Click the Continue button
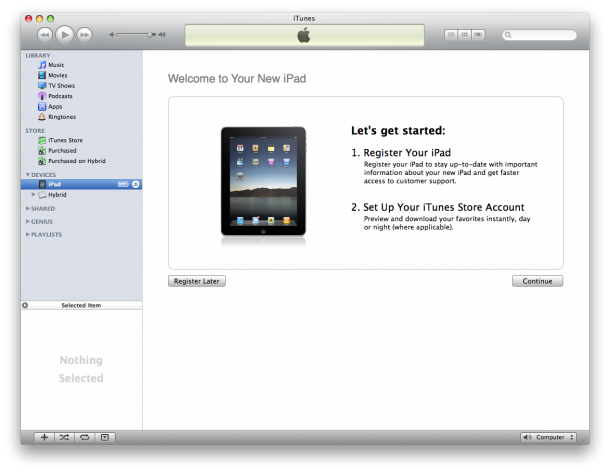 tap(537, 281)
